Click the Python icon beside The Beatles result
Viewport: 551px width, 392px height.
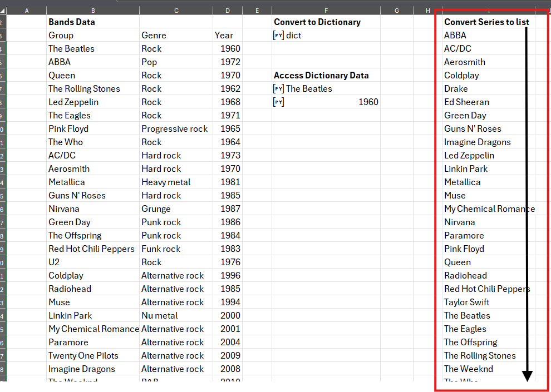point(278,88)
